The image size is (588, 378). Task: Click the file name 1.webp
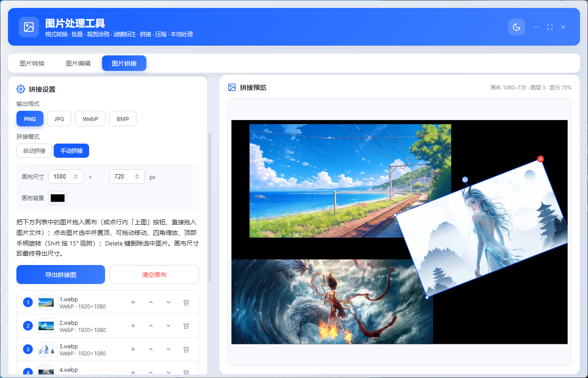(69, 299)
